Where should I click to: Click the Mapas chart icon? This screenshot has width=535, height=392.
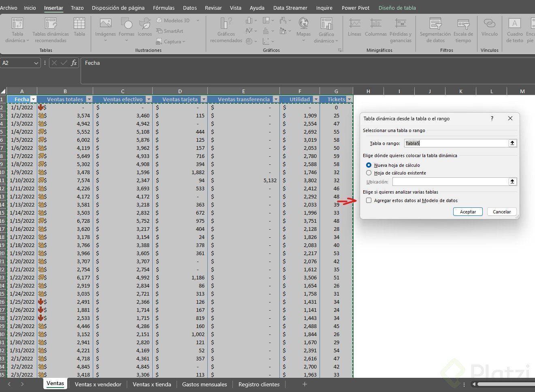pos(303,23)
